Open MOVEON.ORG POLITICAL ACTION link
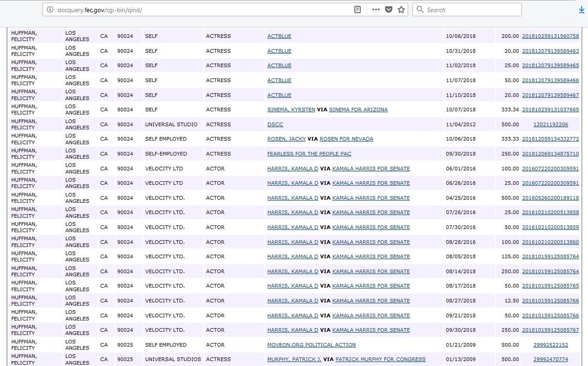The height and width of the screenshot is (366, 588). pos(312,345)
